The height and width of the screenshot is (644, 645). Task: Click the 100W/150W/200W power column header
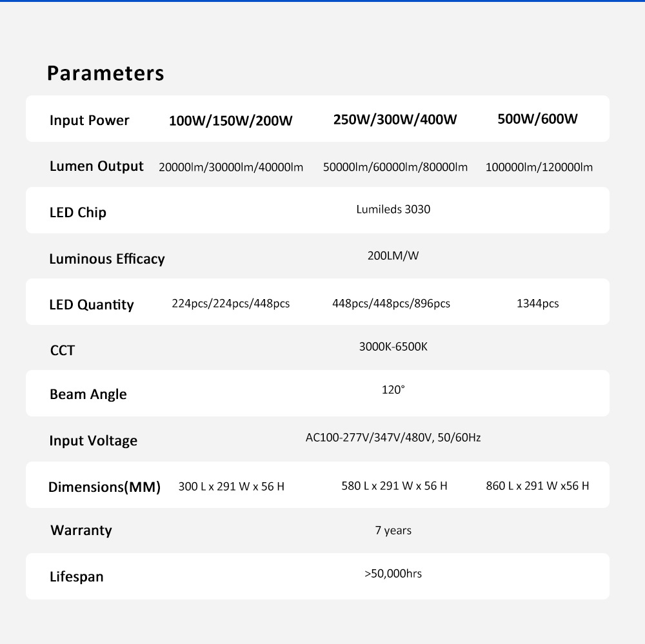230,121
